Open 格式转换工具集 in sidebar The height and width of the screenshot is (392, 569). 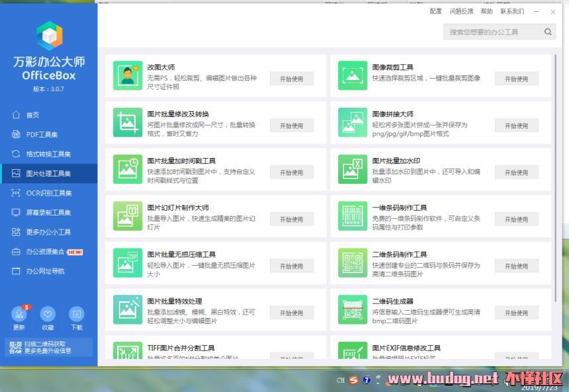[48, 154]
